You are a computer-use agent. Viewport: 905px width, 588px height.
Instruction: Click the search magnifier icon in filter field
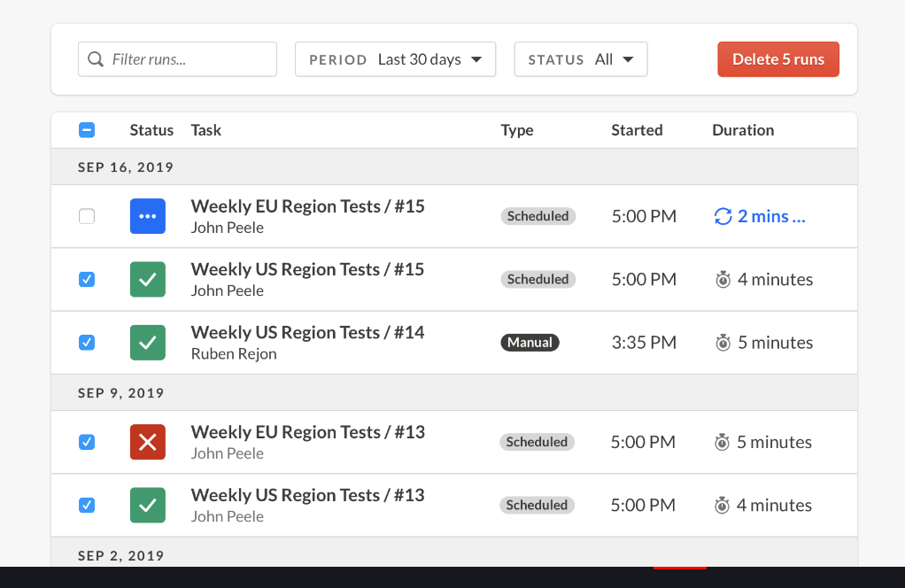[95, 58]
